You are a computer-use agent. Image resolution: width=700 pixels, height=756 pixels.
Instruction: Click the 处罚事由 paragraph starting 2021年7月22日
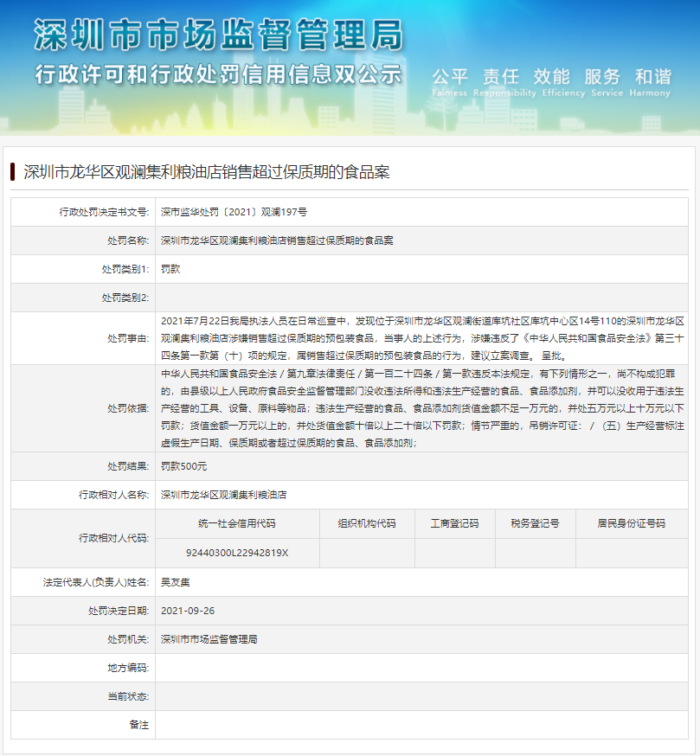point(422,338)
